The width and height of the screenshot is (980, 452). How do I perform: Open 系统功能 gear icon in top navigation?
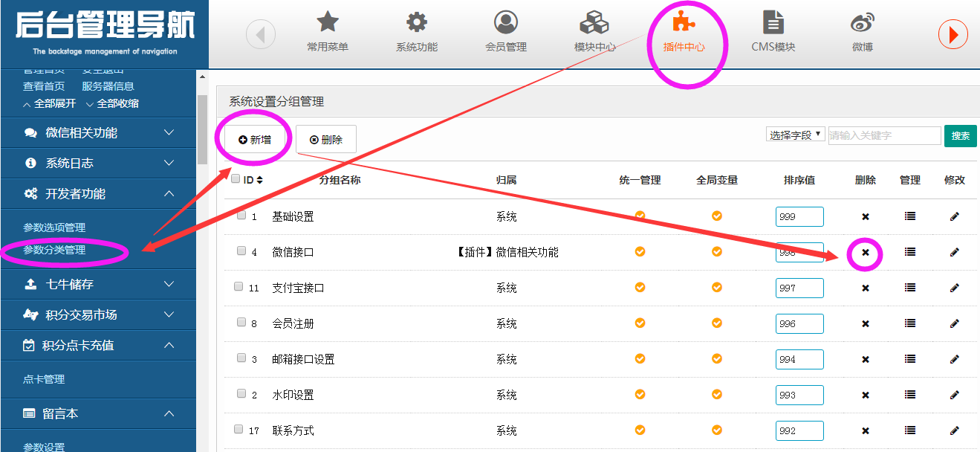pos(417,22)
